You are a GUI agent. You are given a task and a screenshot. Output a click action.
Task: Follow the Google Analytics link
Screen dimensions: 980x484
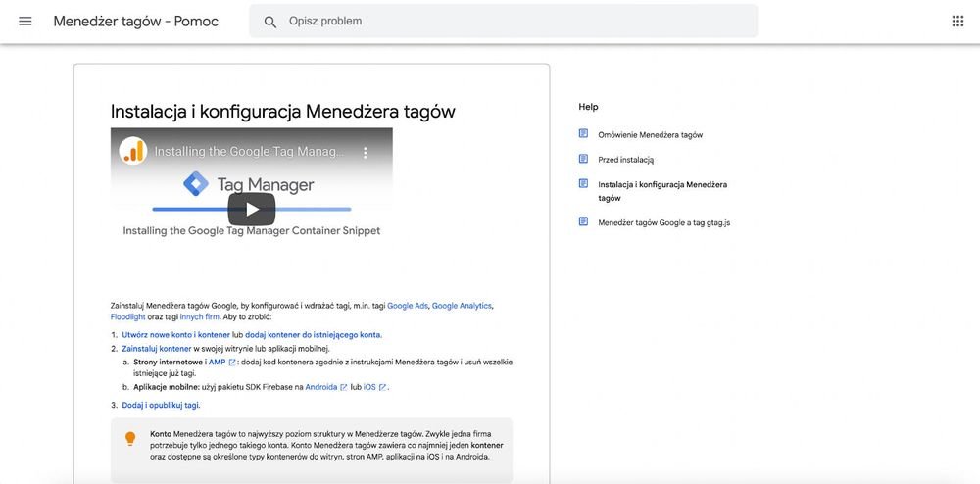(462, 306)
